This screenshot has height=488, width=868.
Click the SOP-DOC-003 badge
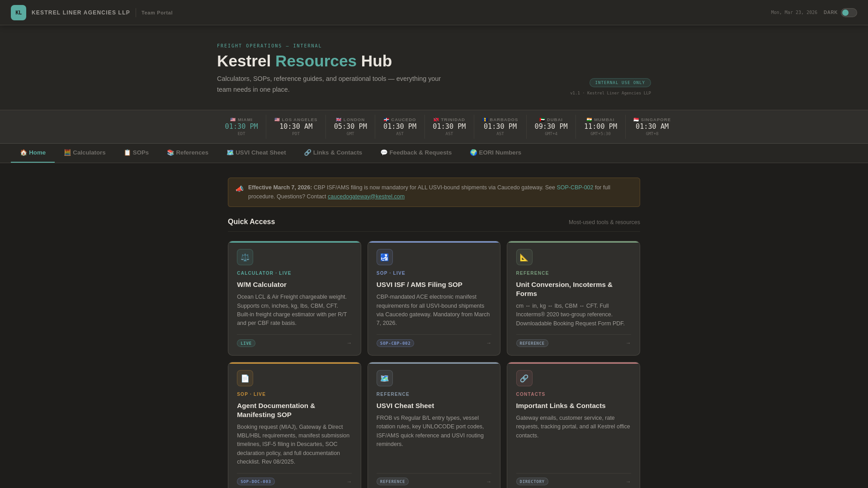[x=256, y=482]
